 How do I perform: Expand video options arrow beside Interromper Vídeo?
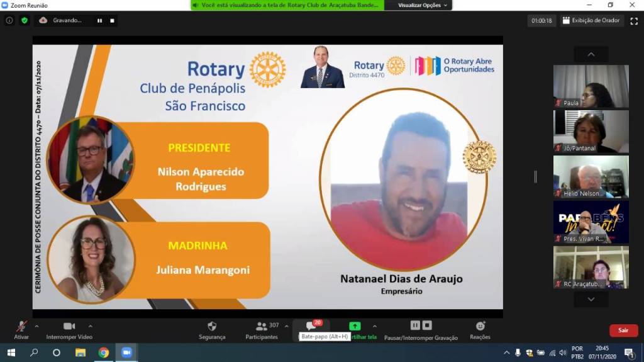pyautogui.click(x=90, y=326)
